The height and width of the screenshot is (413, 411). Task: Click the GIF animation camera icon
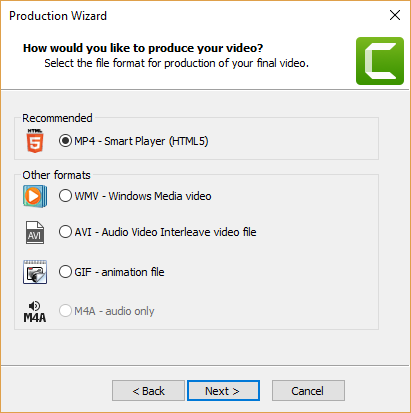[x=35, y=272]
